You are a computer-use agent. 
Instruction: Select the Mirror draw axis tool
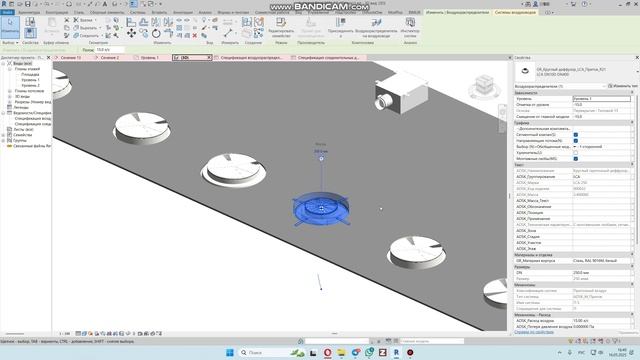coord(168,22)
